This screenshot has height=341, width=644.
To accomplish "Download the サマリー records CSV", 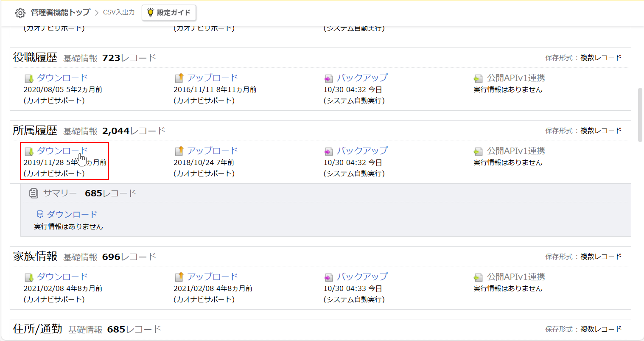I will tap(72, 214).
